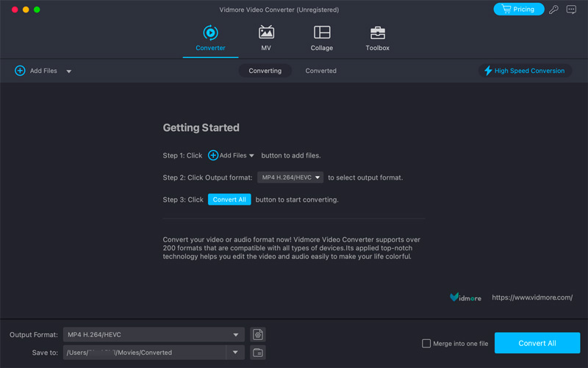588x368 pixels.
Task: Expand the Add Files arrow in Step 1
Action: point(251,155)
